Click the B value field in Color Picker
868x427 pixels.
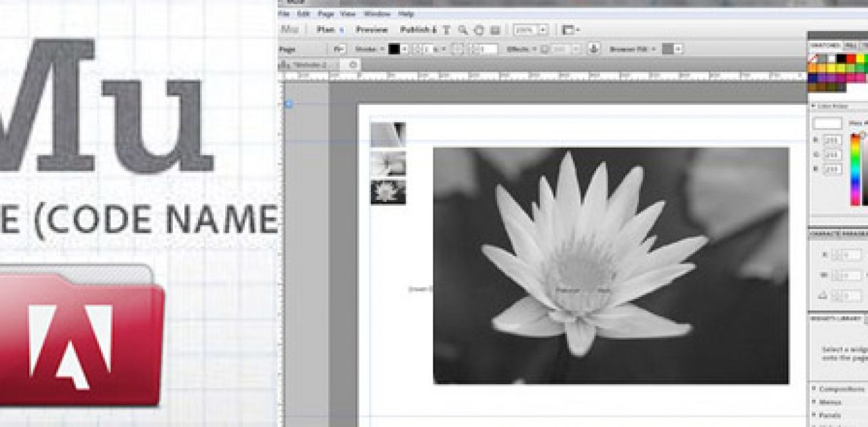tap(833, 169)
